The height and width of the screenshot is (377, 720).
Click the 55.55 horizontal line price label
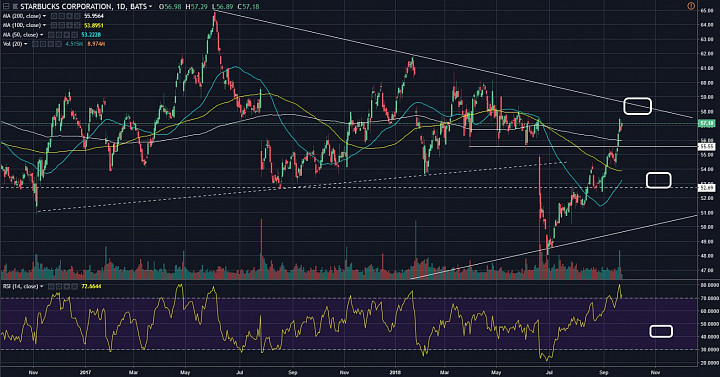click(706, 146)
